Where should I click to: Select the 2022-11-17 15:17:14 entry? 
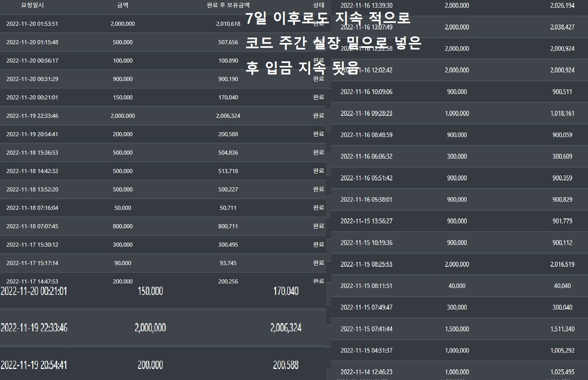click(x=32, y=263)
